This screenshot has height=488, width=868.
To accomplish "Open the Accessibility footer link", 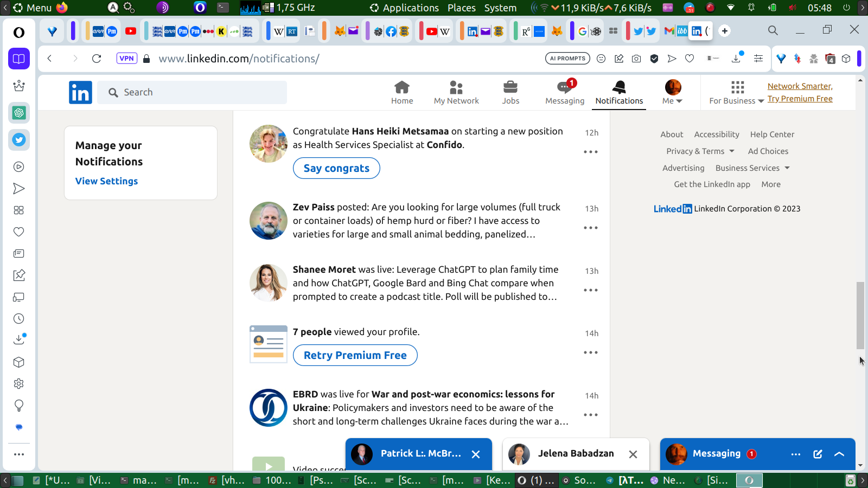I will click(x=717, y=134).
